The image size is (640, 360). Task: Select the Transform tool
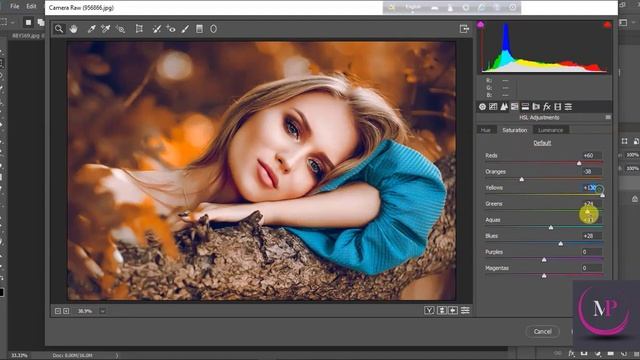pyautogui.click(x=139, y=29)
